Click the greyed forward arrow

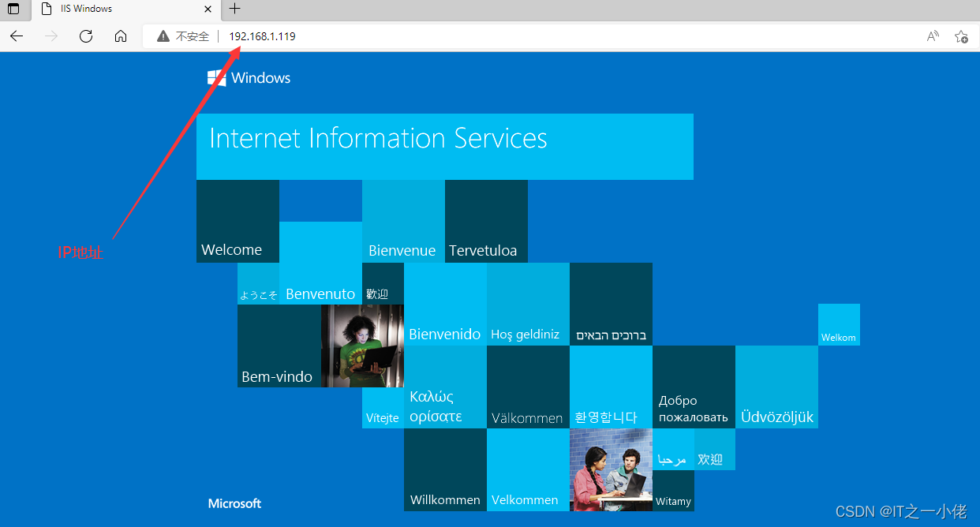(x=51, y=36)
